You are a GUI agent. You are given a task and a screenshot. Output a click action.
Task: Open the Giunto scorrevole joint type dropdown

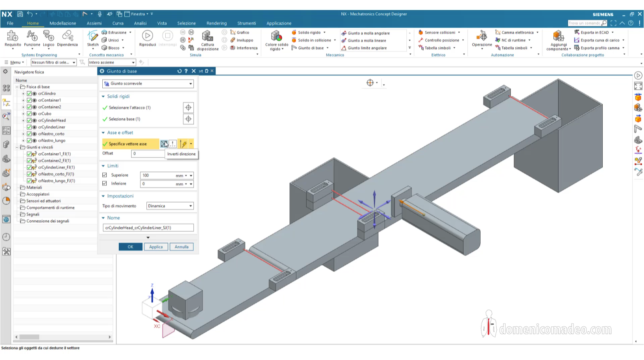click(x=148, y=83)
